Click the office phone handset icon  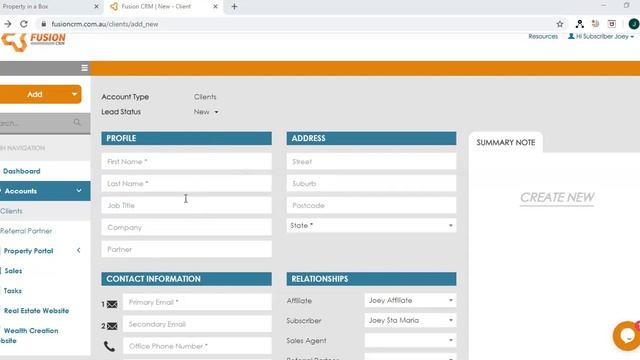109,347
